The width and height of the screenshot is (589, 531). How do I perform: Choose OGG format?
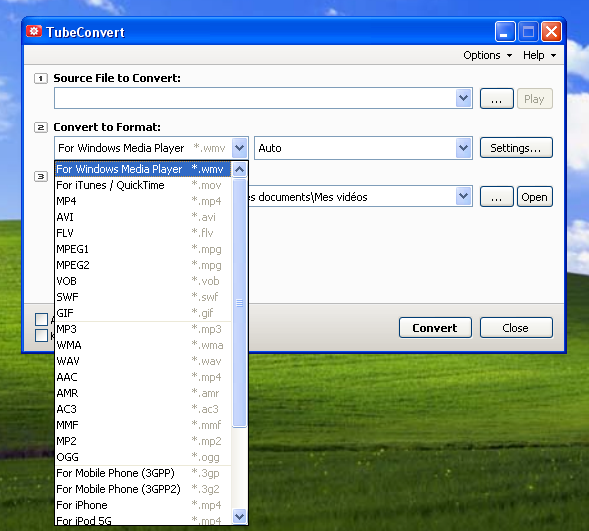point(143,457)
